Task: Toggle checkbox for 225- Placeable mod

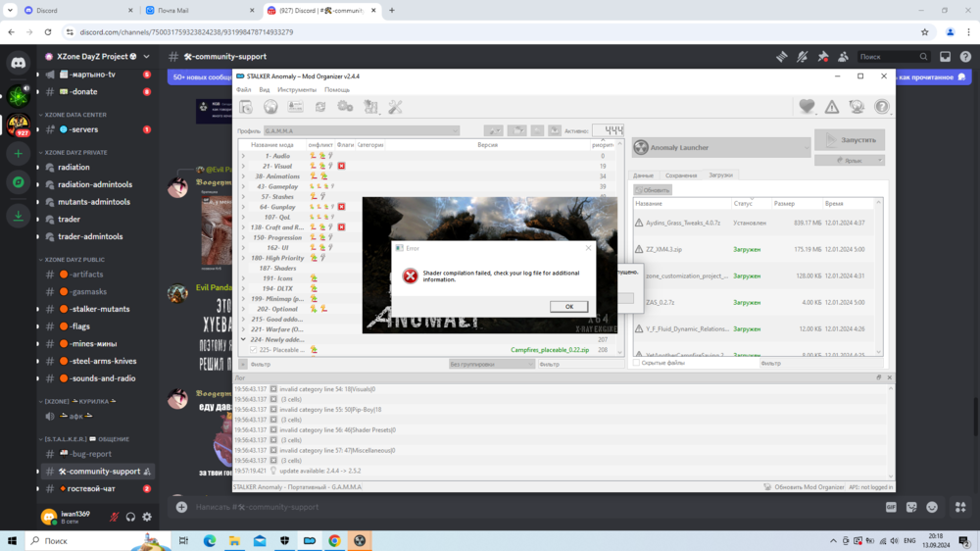Action: tap(253, 350)
